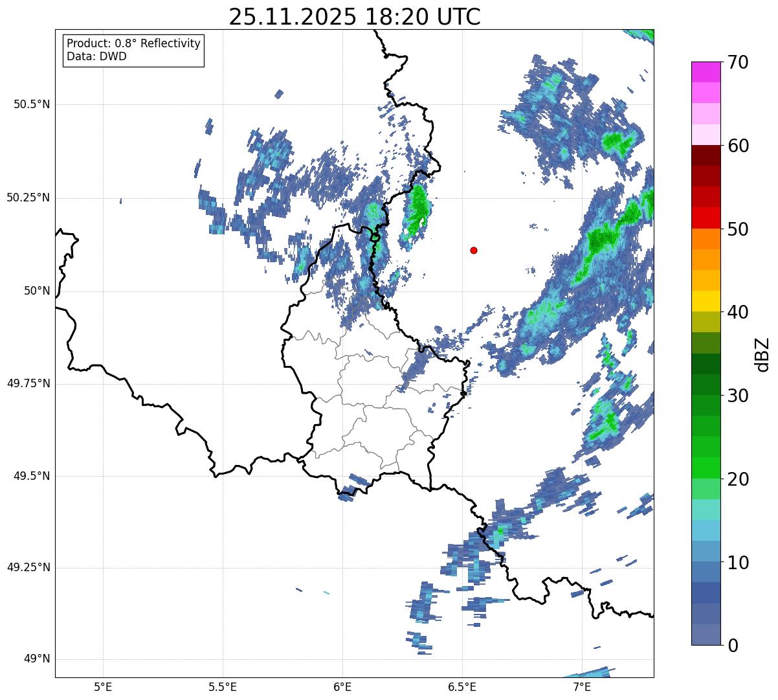
Task: Click the 5°E longitude label
Action: (103, 686)
